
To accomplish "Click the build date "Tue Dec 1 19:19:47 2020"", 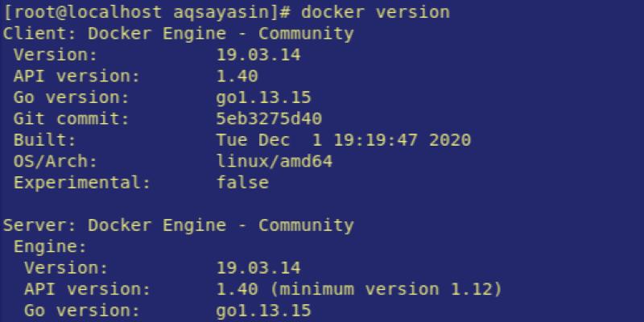I will click(x=344, y=140).
